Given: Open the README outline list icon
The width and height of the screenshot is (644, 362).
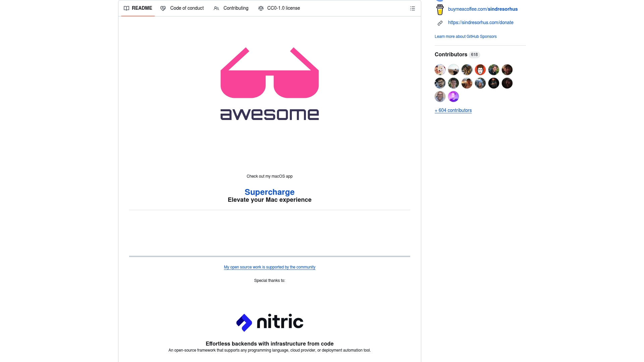Looking at the screenshot, I should pos(412,8).
